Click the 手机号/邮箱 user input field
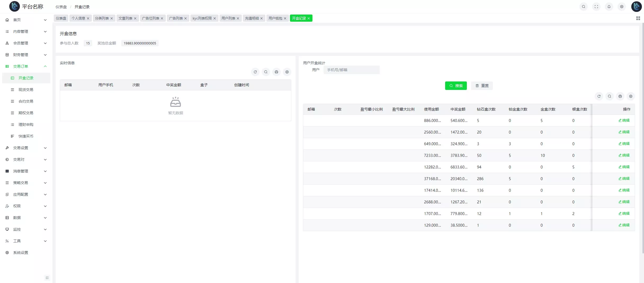Viewport: 644px width, 283px height. (351, 70)
